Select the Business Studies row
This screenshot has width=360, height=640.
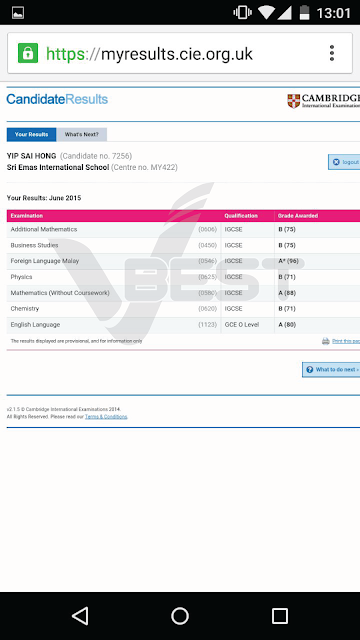coord(183,245)
